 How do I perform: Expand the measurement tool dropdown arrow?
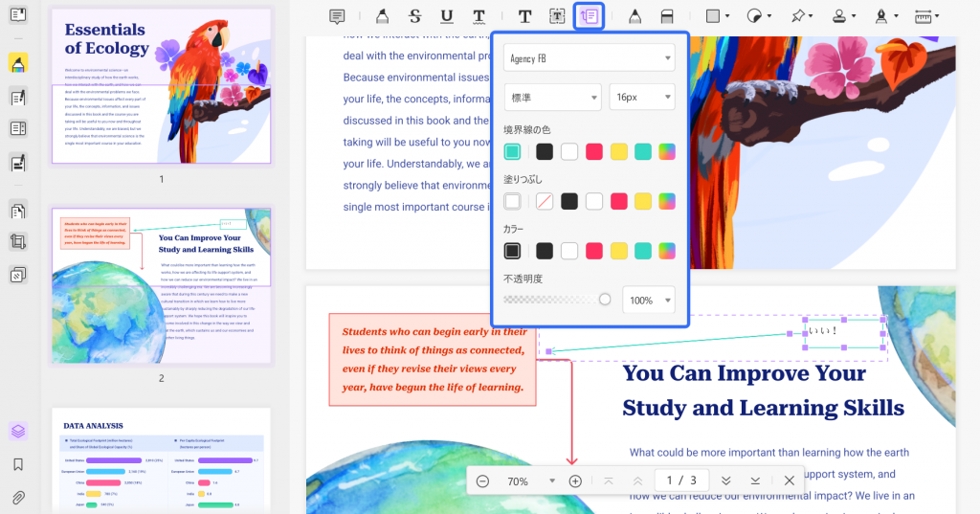[936, 16]
